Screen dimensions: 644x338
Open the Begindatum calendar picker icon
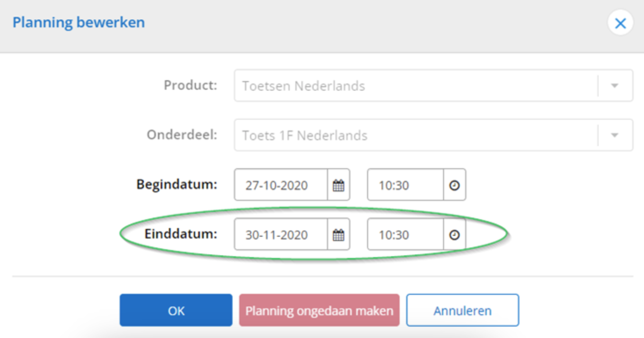[338, 185]
